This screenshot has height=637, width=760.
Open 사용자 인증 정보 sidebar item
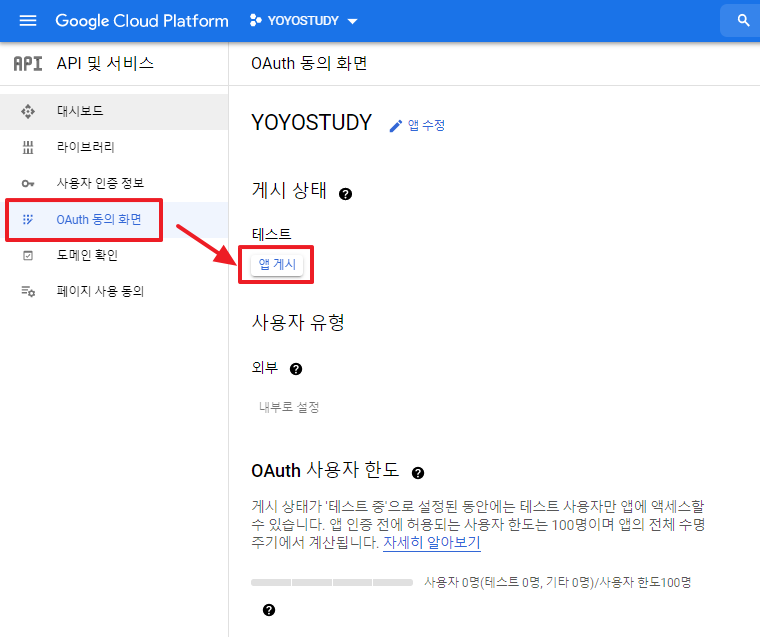click(114, 183)
